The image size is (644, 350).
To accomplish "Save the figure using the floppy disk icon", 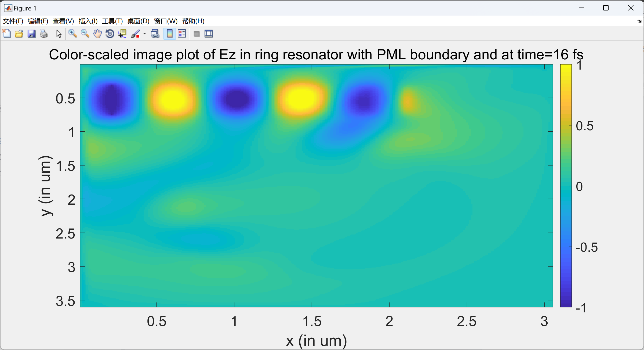I will 31,34.
